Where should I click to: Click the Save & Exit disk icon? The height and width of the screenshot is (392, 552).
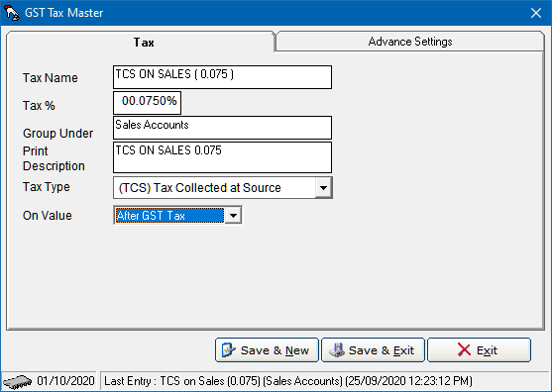(x=337, y=349)
